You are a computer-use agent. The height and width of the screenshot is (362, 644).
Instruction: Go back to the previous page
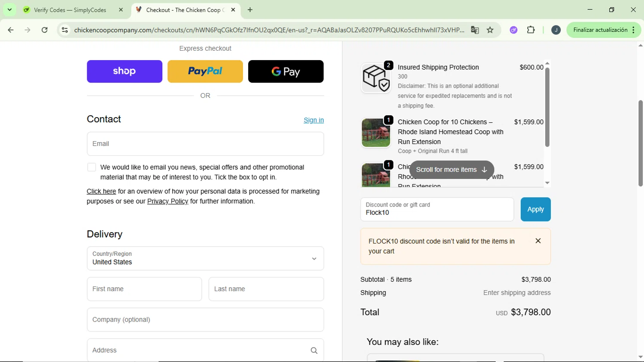[x=11, y=30]
